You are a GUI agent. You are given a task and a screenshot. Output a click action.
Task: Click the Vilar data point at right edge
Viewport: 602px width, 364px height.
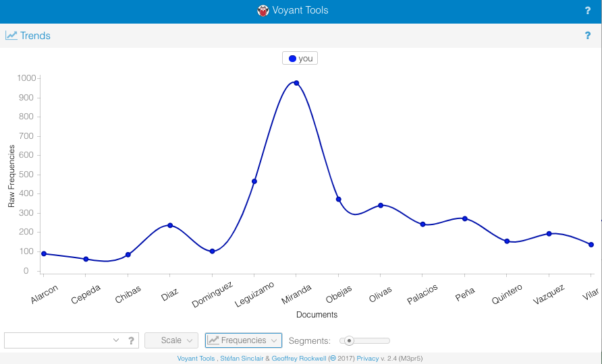(591, 245)
